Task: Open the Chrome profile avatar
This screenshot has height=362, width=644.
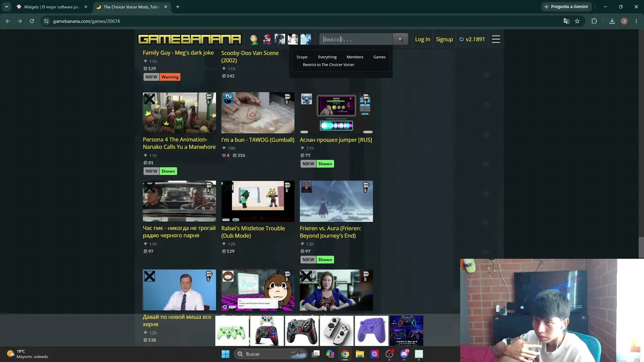Action: (x=624, y=21)
